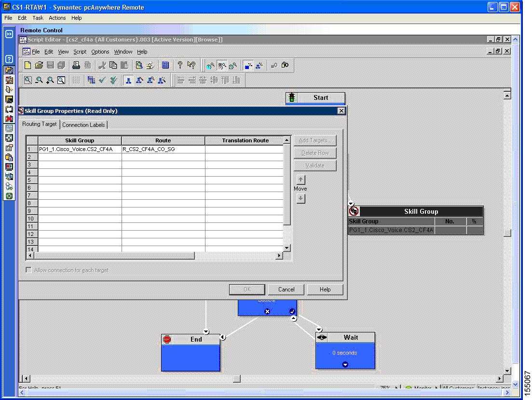This screenshot has height=400, width=532.
Task: Click the Translation Route column header
Action: [x=245, y=140]
